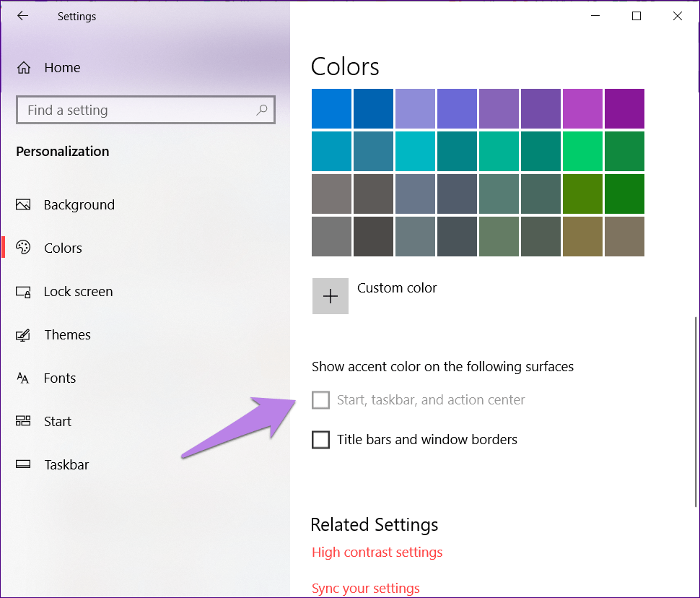Pick the bright green color swatch
This screenshot has height=598, width=700.
[x=582, y=152]
